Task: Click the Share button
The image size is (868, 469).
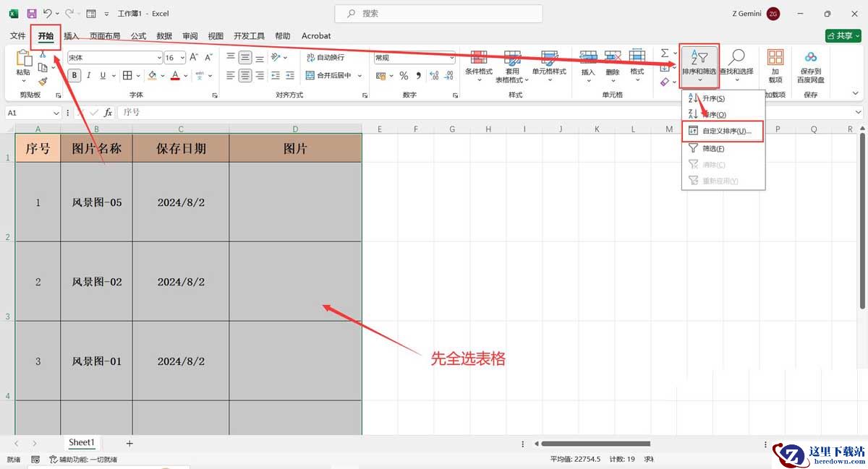Action: tap(843, 35)
